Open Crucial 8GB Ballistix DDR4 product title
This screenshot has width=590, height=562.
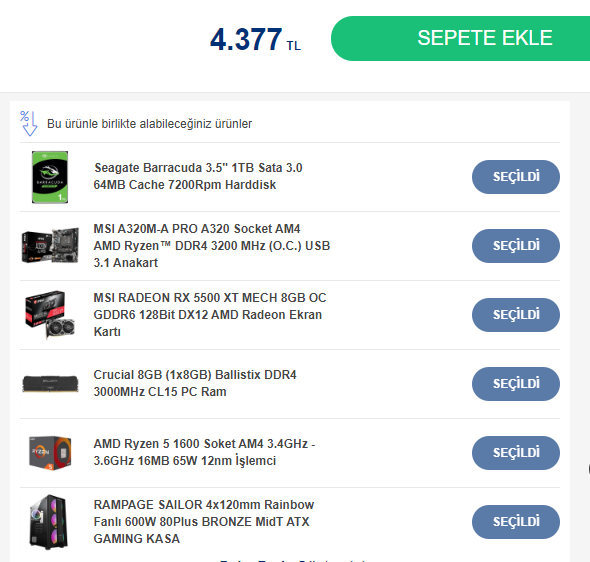[x=195, y=383]
